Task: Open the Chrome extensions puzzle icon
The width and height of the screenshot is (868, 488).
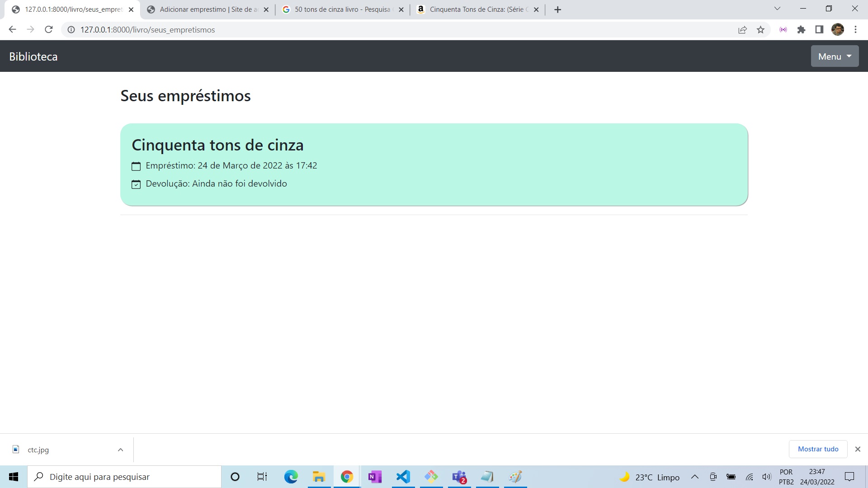Action: [x=801, y=29]
